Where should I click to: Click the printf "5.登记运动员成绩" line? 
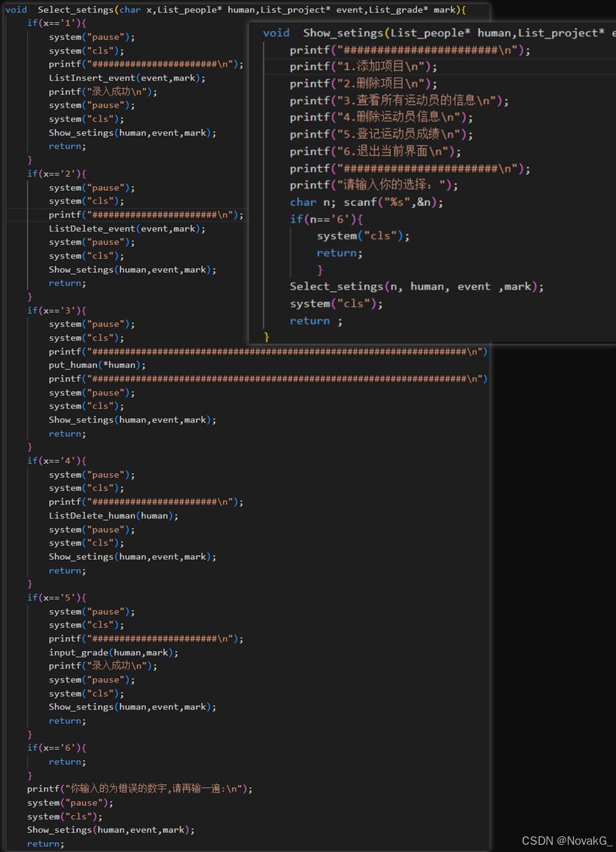click(x=381, y=134)
